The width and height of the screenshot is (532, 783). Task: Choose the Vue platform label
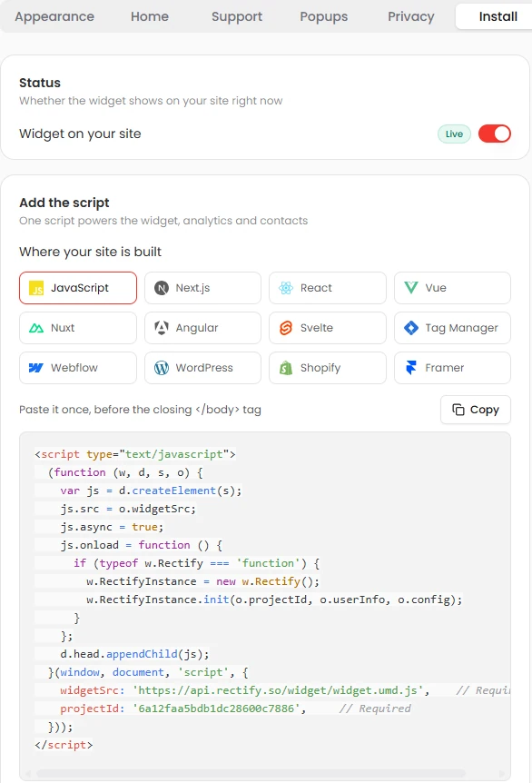point(436,288)
